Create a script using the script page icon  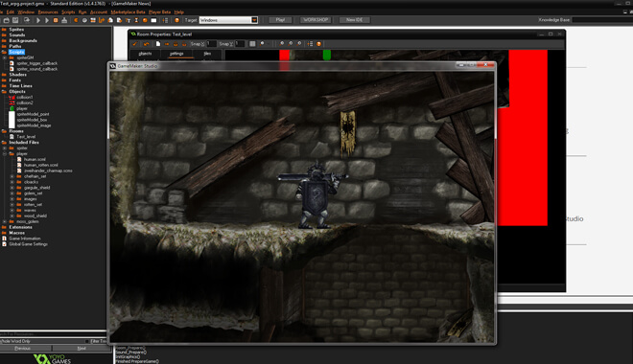pos(110,20)
